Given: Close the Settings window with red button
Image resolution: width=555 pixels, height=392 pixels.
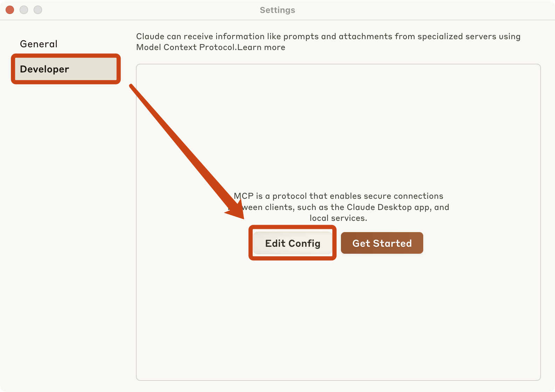Looking at the screenshot, I should [x=10, y=10].
